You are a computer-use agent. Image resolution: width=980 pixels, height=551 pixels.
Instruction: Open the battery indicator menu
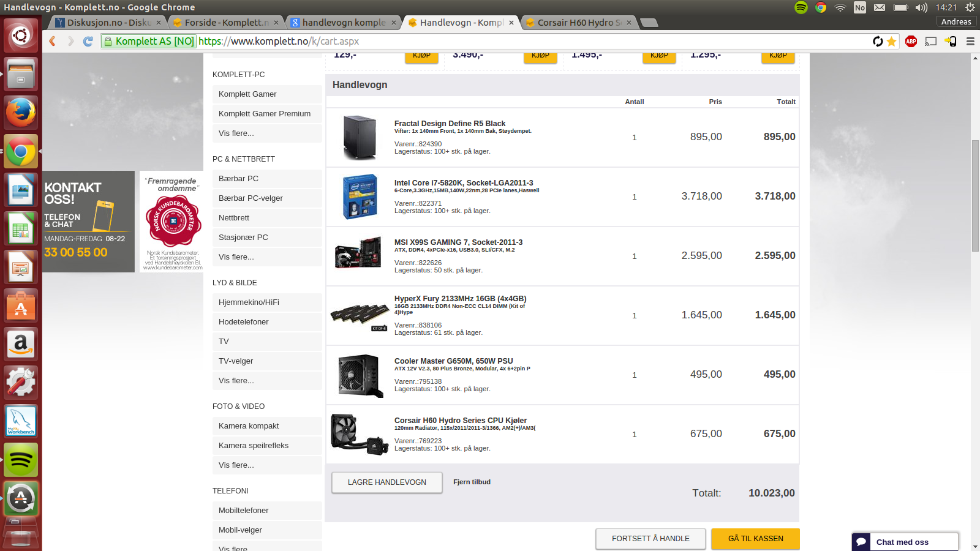[900, 7]
